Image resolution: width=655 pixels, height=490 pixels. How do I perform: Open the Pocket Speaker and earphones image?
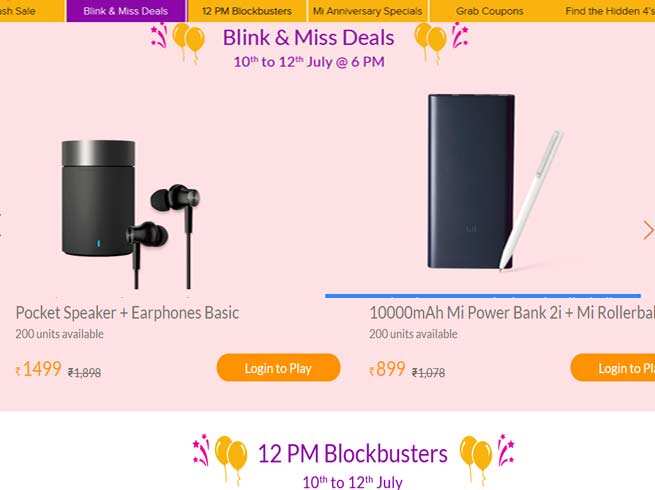tap(131, 214)
